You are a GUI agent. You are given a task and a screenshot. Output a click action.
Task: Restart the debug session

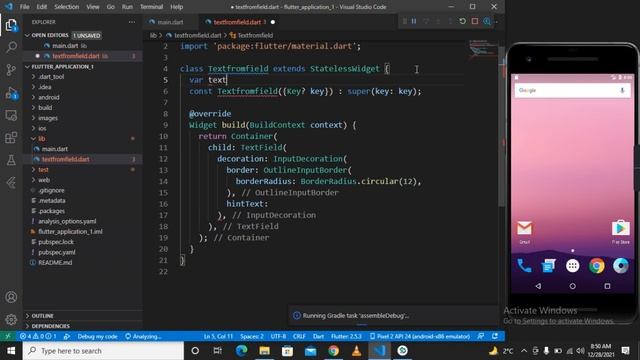pos(462,21)
